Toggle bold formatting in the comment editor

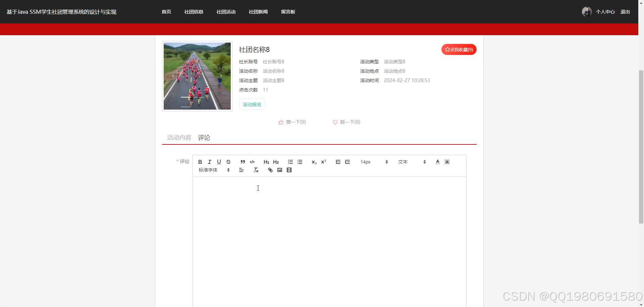point(200,162)
